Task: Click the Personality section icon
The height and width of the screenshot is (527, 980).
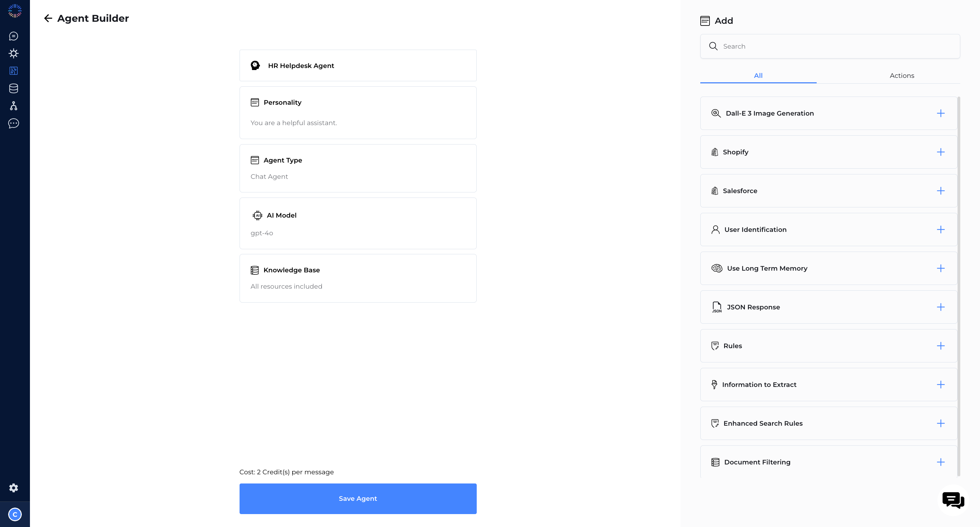Action: pyautogui.click(x=255, y=102)
